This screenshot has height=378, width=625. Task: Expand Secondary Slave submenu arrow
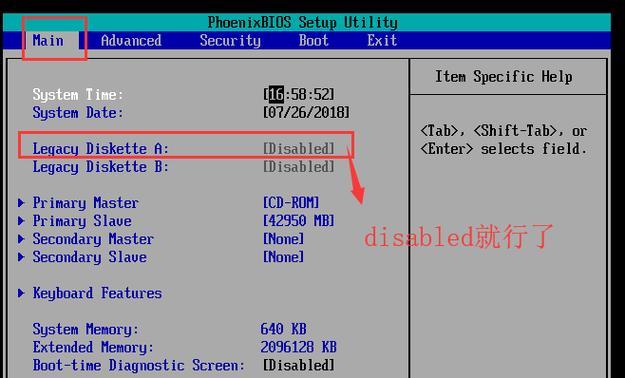click(21, 257)
